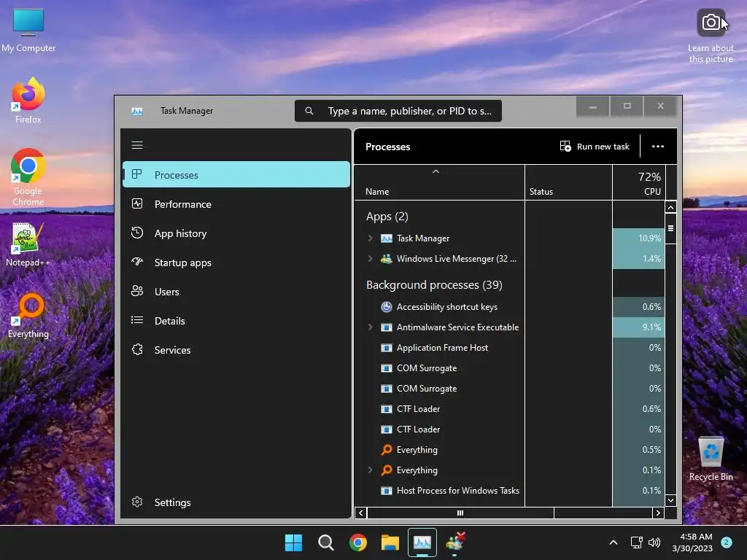Click the volume icon in system tray

pyautogui.click(x=654, y=542)
